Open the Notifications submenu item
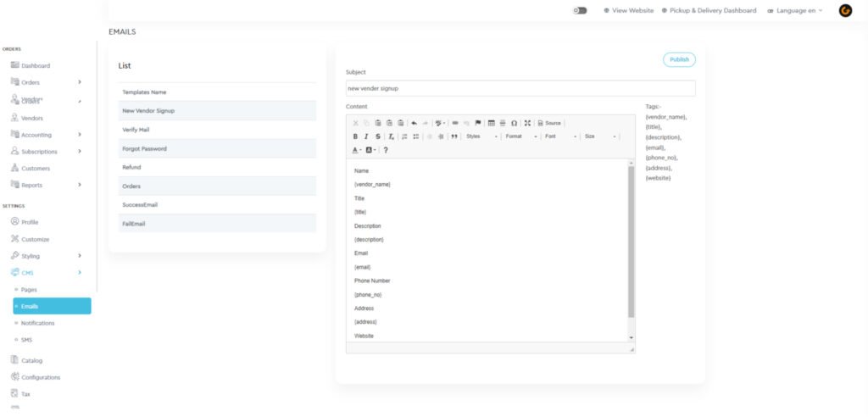868x417 pixels. click(x=37, y=323)
